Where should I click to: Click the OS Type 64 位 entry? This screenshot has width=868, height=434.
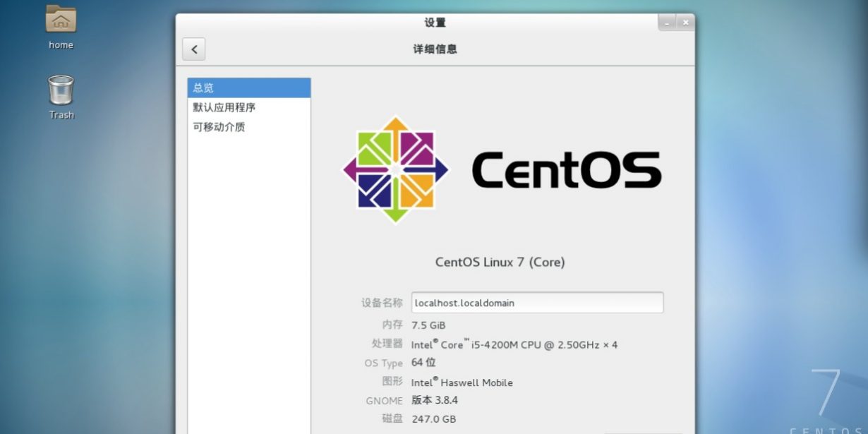click(424, 363)
